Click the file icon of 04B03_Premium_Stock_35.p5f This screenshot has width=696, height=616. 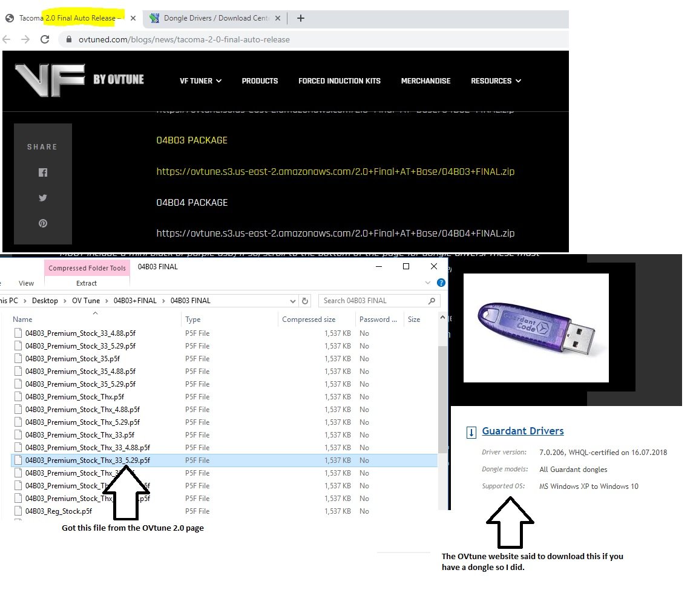18,359
